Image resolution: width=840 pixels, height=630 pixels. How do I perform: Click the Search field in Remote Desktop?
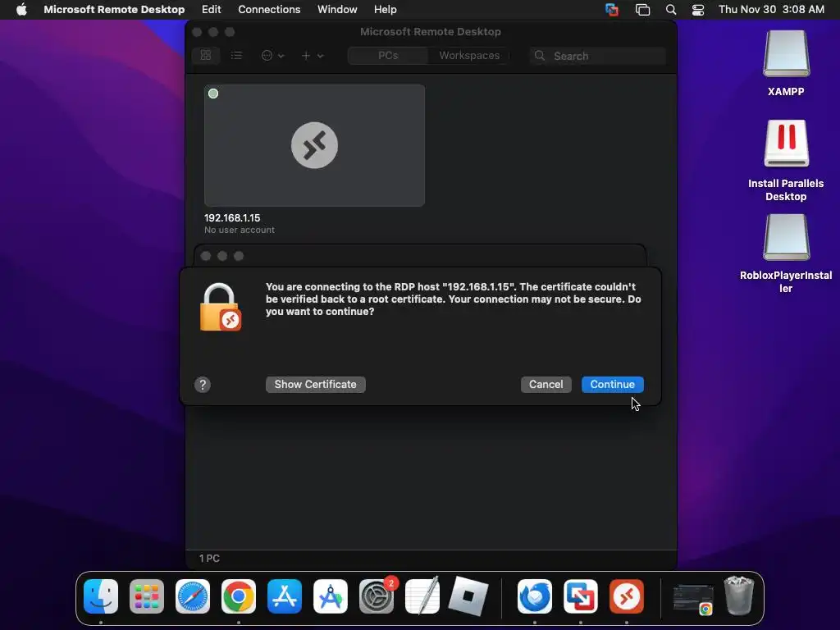(598, 56)
